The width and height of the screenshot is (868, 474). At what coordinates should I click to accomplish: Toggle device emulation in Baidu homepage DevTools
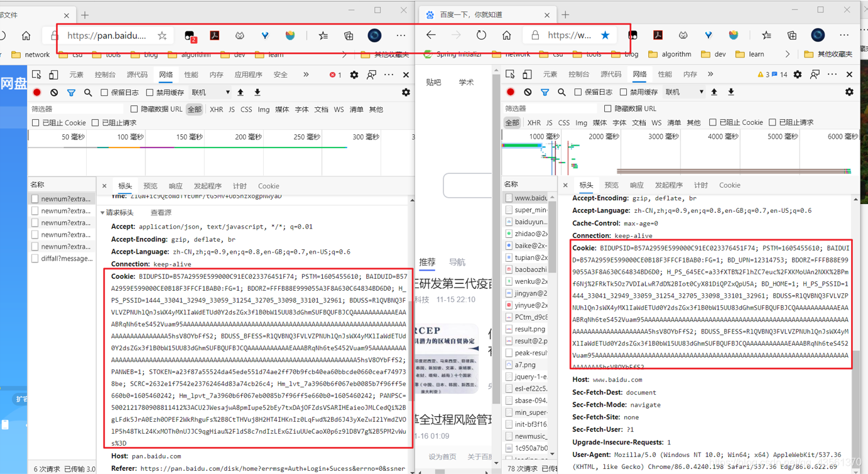coord(527,74)
